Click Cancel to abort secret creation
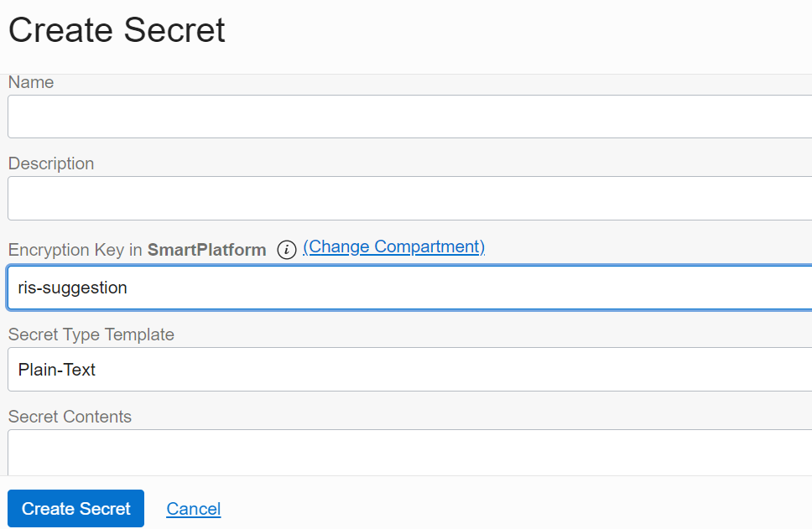812x529 pixels. click(x=194, y=509)
